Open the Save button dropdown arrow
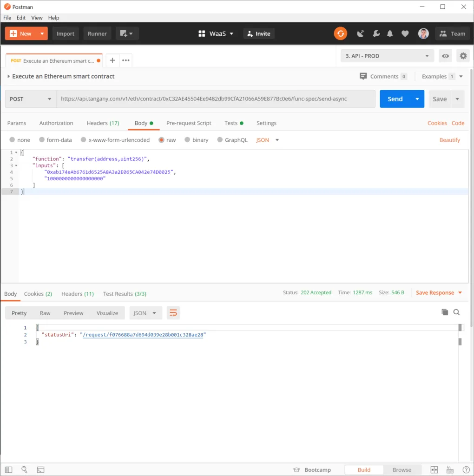Screen dimensions: 474x476 click(x=457, y=99)
